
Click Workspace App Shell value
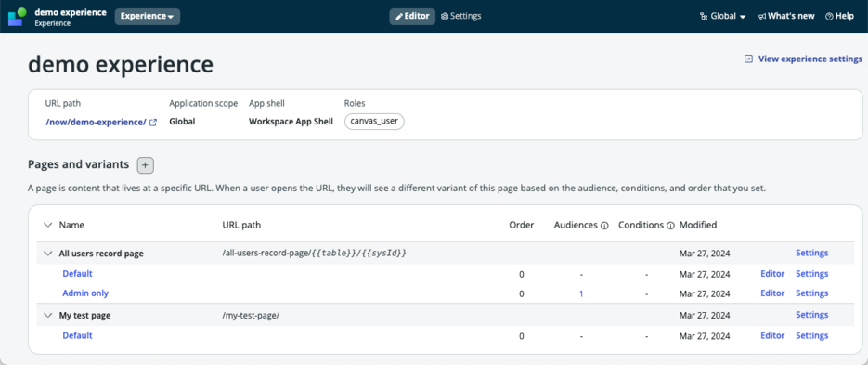[291, 122]
